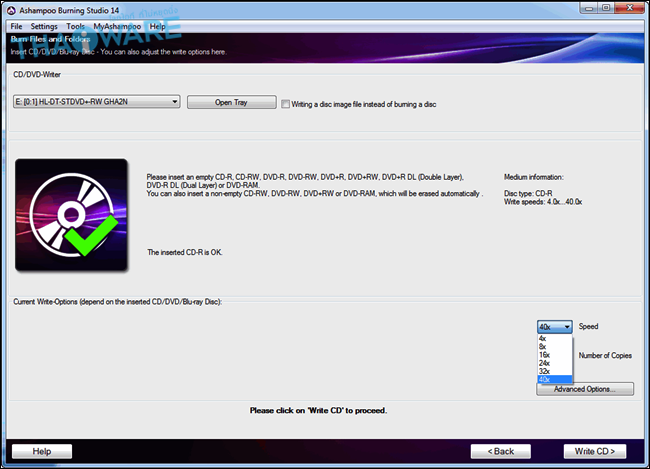Click the Open Tray button
Viewport: 650px width, 469px height.
pos(231,102)
